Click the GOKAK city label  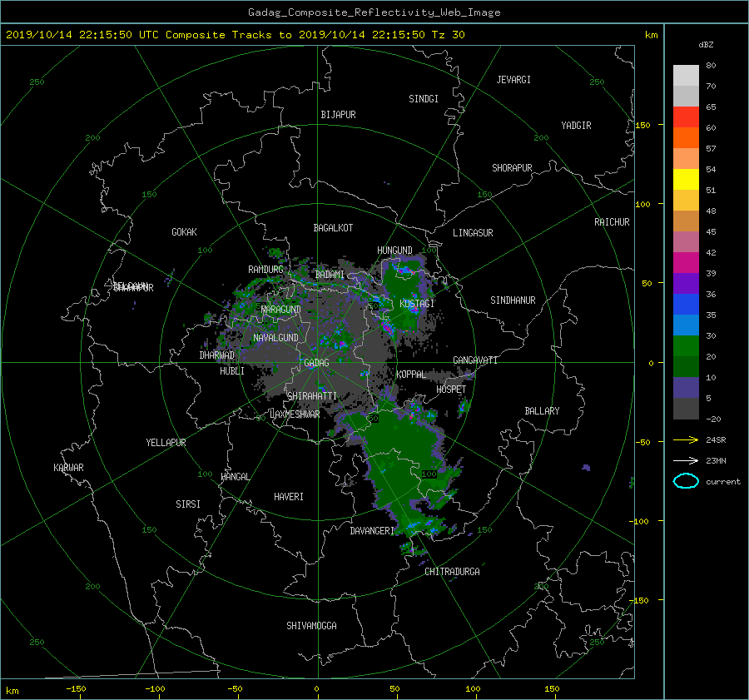tap(184, 232)
